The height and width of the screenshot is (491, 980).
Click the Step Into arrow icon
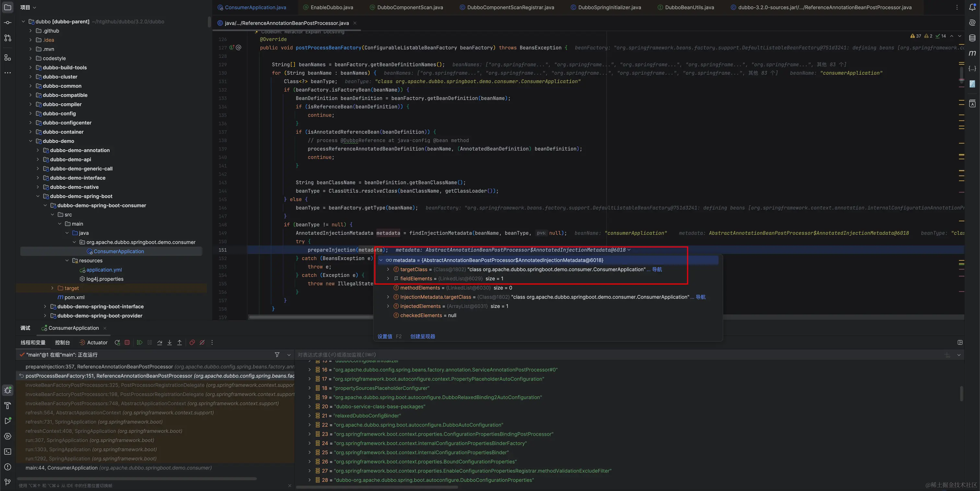pyautogui.click(x=170, y=342)
